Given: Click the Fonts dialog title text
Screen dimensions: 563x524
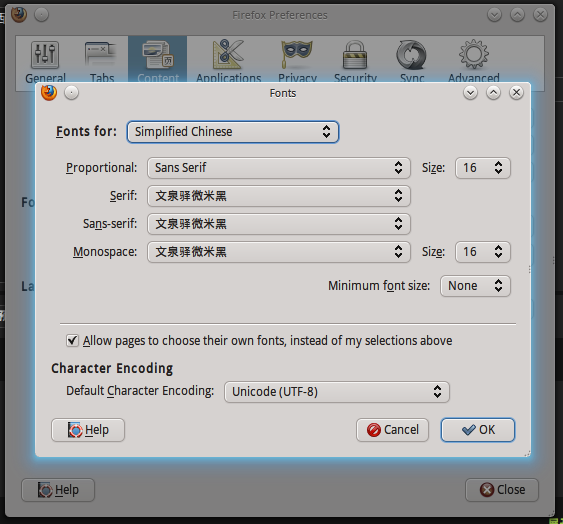Looking at the screenshot, I should (x=283, y=93).
